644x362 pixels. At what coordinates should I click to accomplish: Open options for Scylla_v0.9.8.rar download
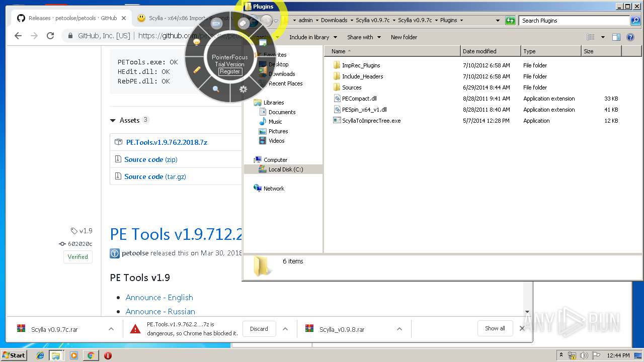tap(399, 329)
